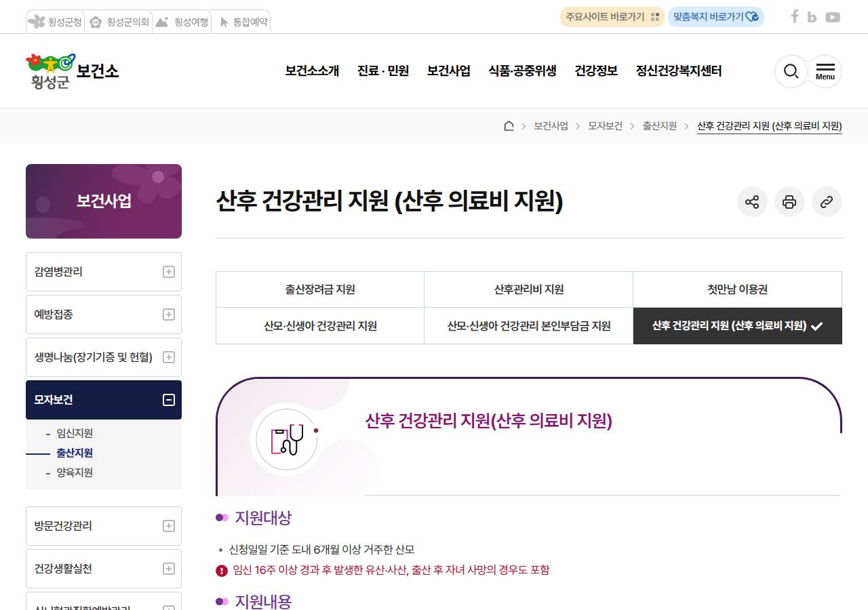Open the 보건사업 main menu

(x=449, y=71)
